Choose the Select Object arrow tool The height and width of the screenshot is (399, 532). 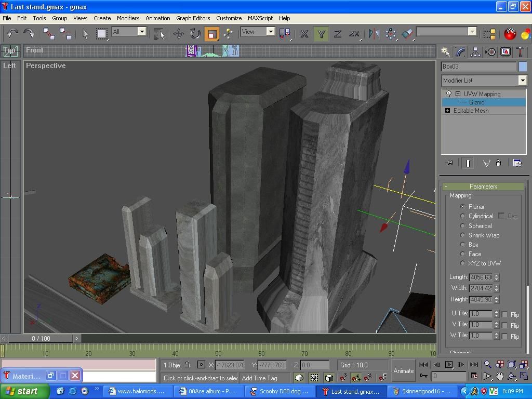point(85,34)
